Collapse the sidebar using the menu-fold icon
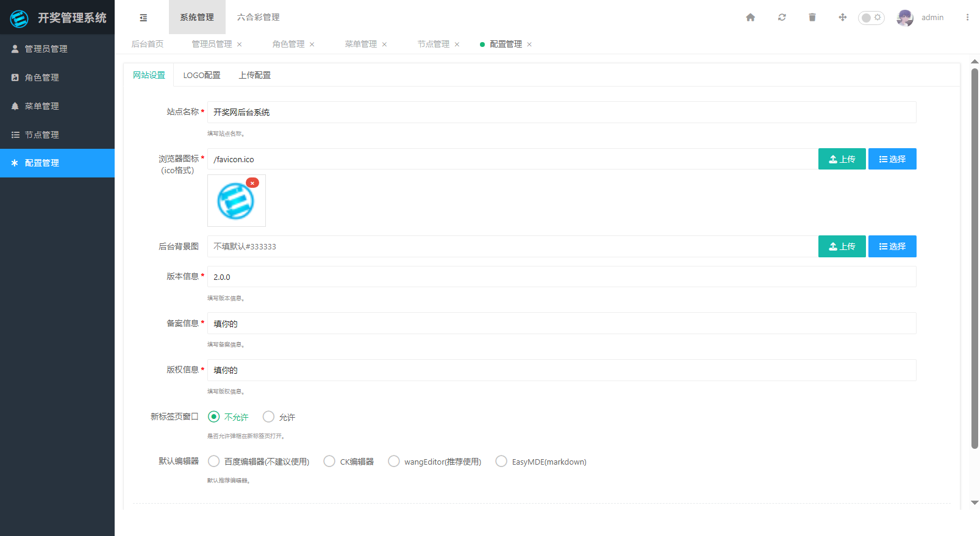980x536 pixels. click(x=143, y=18)
